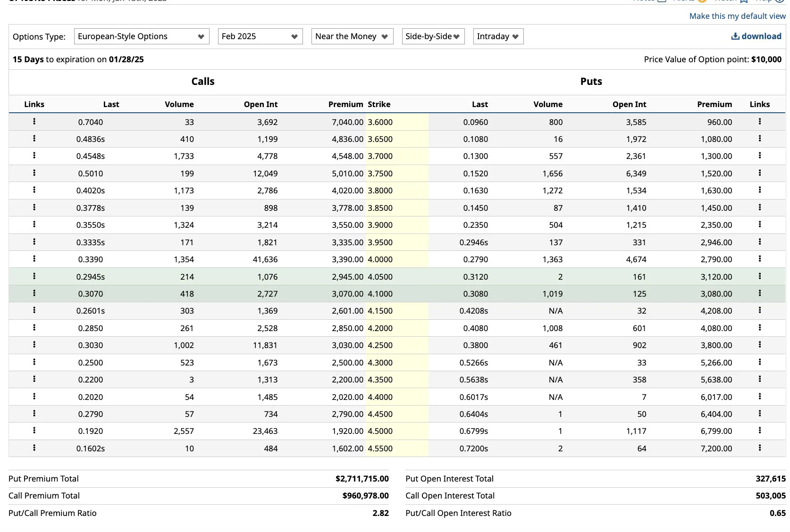Open the European-Style Options type dropdown
Image resolution: width=790 pixels, height=532 pixels.
(x=142, y=36)
